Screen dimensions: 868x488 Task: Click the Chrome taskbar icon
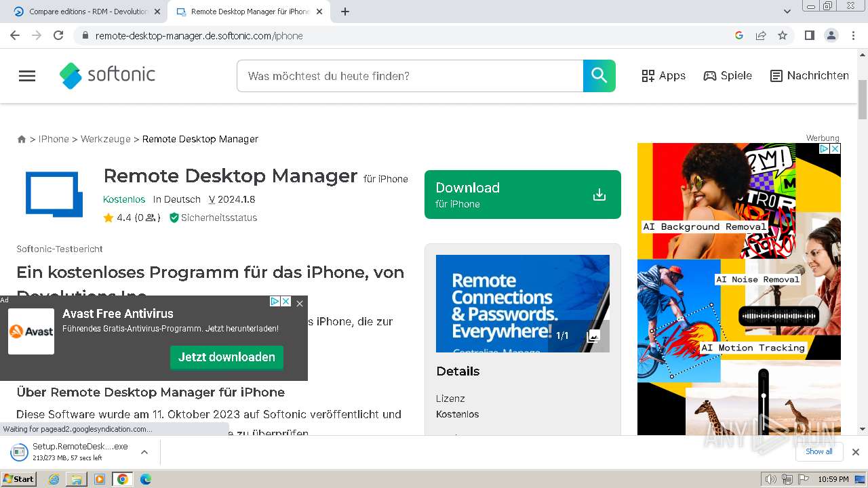[122, 479]
